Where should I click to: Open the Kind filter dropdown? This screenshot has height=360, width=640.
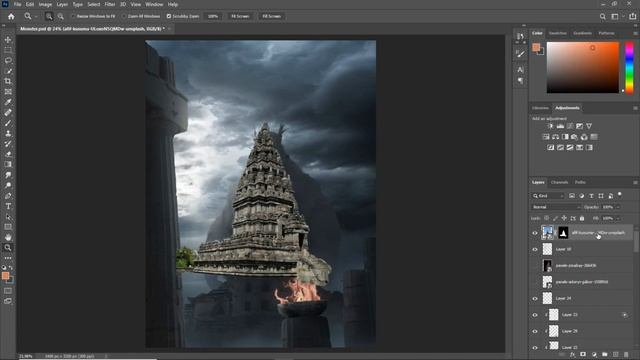(548, 196)
